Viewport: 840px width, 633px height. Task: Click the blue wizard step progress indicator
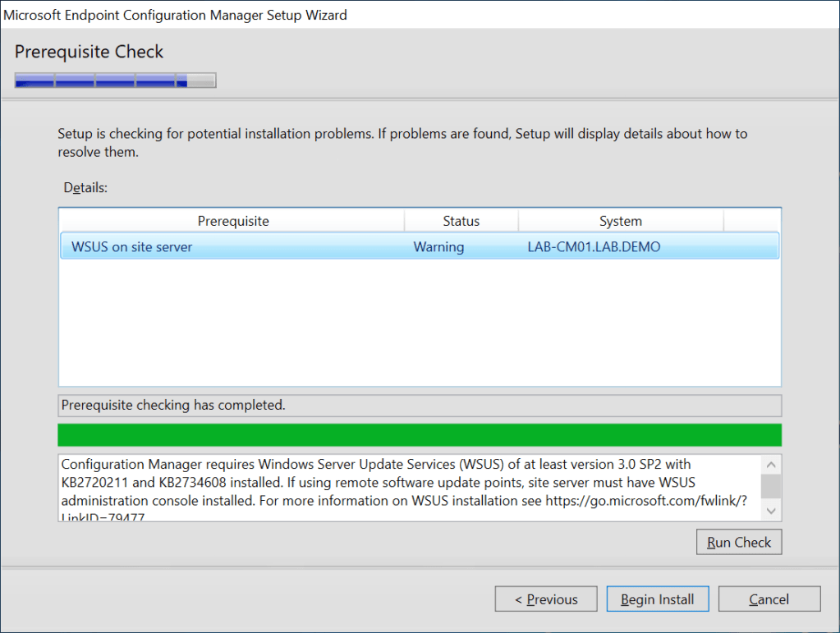(115, 80)
